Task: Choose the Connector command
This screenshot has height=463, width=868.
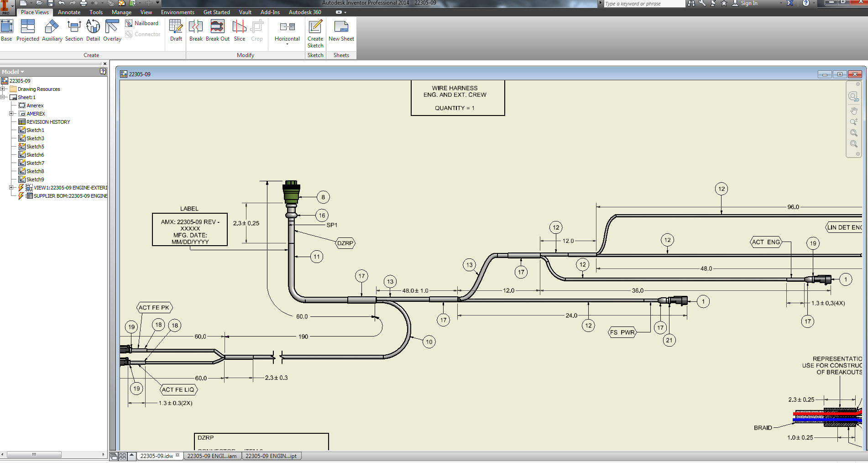Action: 143,34
